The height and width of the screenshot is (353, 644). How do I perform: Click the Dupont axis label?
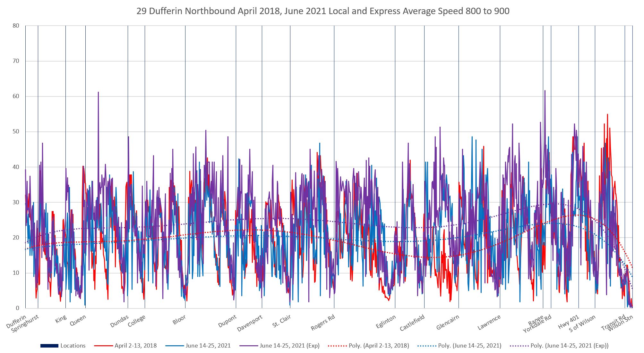227,321
